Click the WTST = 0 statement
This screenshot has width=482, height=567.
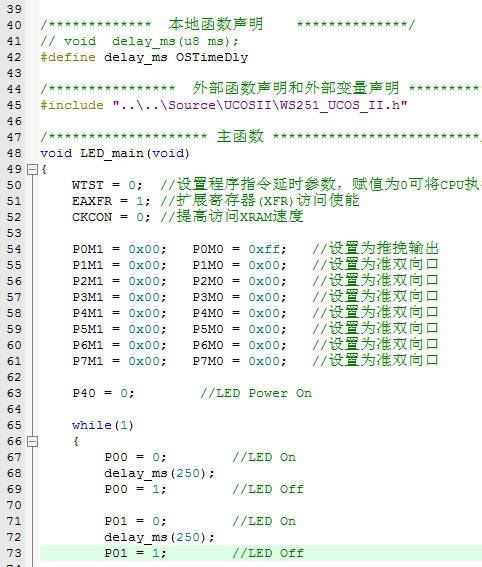click(107, 185)
